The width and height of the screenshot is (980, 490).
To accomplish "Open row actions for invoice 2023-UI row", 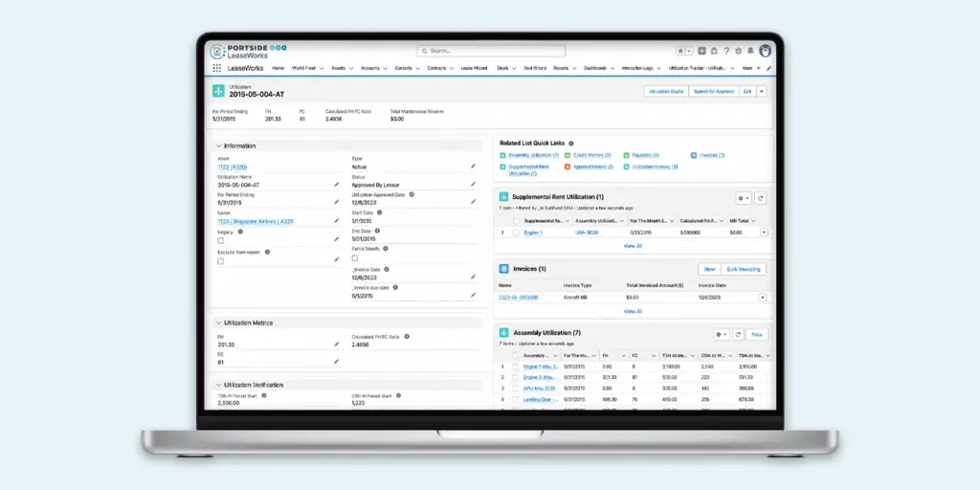I will (763, 298).
